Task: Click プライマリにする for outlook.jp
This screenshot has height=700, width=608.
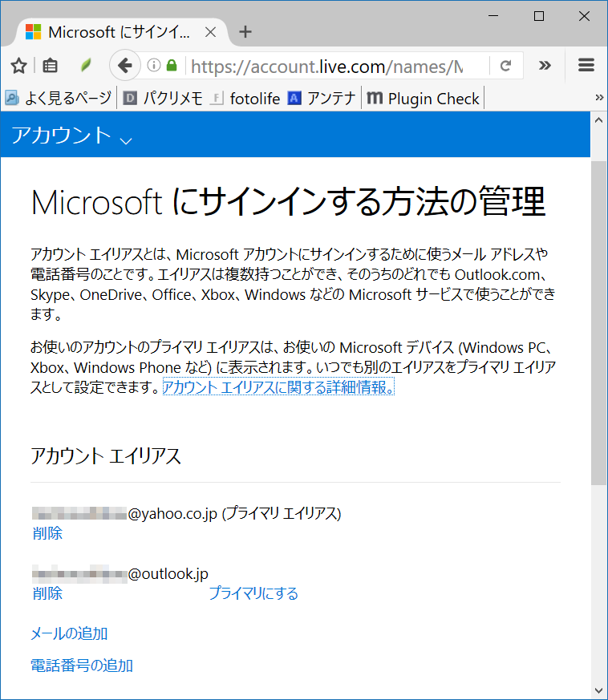Action: point(253,593)
